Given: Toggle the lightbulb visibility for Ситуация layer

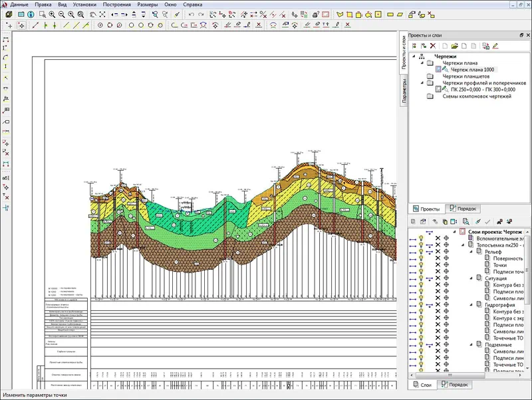Looking at the screenshot, I should tap(420, 278).
